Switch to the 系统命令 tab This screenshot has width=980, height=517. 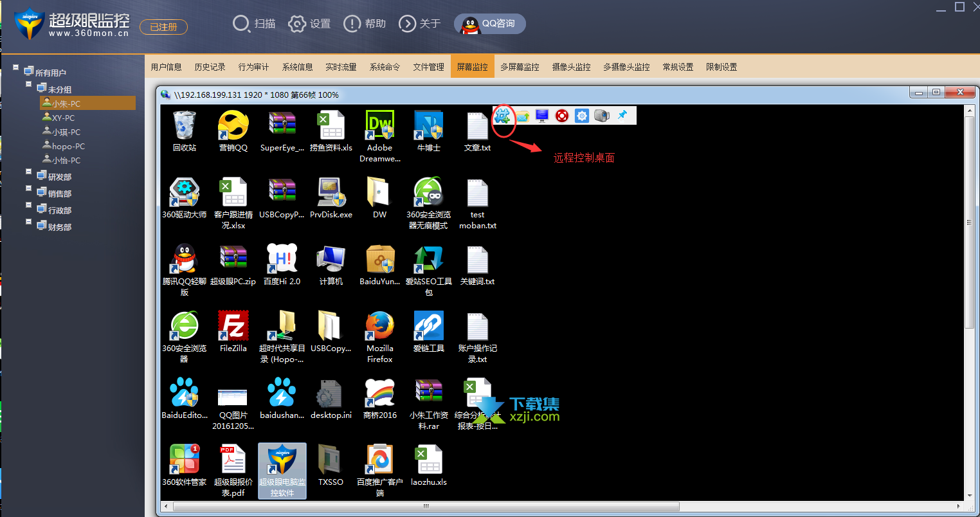pyautogui.click(x=385, y=67)
